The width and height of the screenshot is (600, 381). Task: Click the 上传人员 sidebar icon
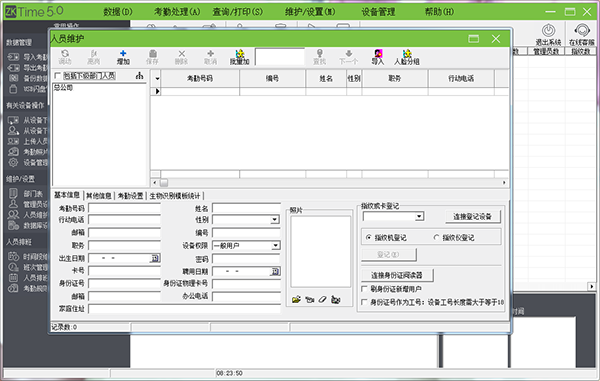13,141
